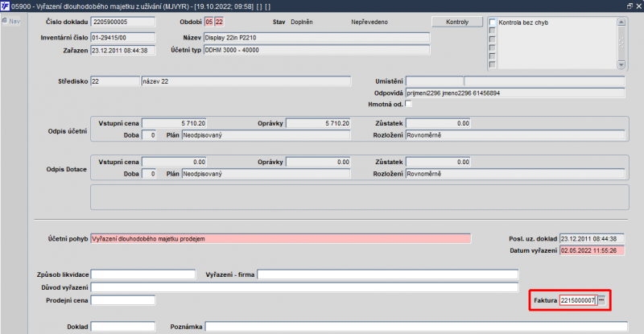644x334 pixels.
Task: Select the Účetní pohyb field
Action: coord(280,239)
